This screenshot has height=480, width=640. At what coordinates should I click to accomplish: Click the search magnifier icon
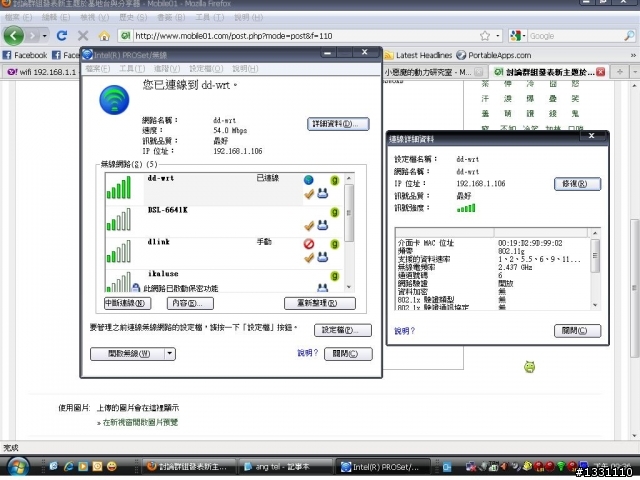629,36
